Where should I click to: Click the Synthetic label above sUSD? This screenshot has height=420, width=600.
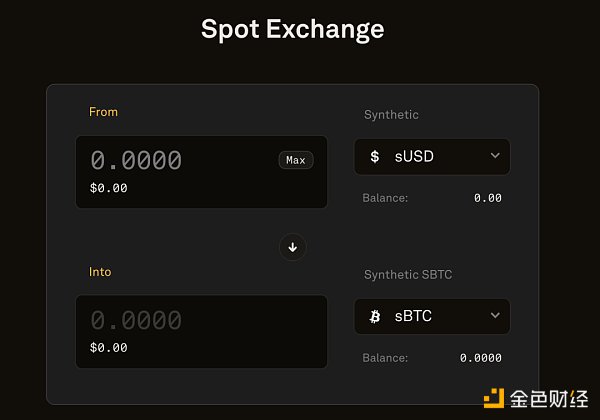[x=391, y=115]
